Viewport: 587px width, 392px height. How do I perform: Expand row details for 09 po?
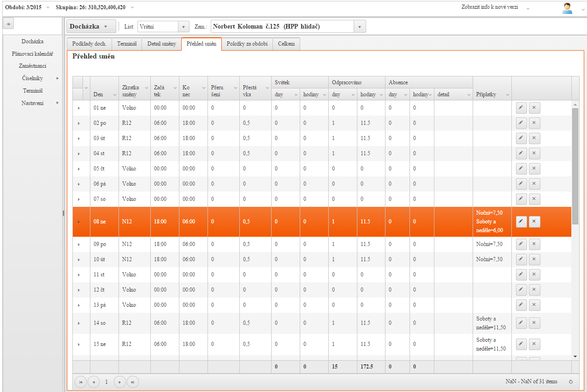click(x=78, y=245)
